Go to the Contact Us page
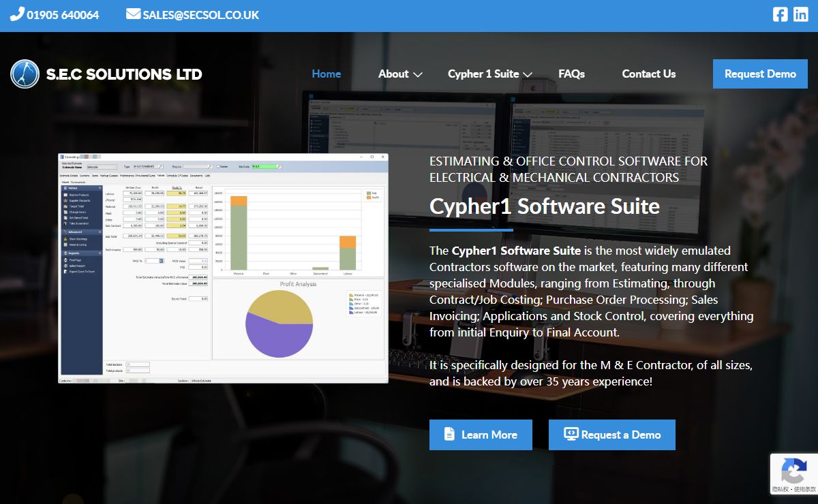 (649, 74)
